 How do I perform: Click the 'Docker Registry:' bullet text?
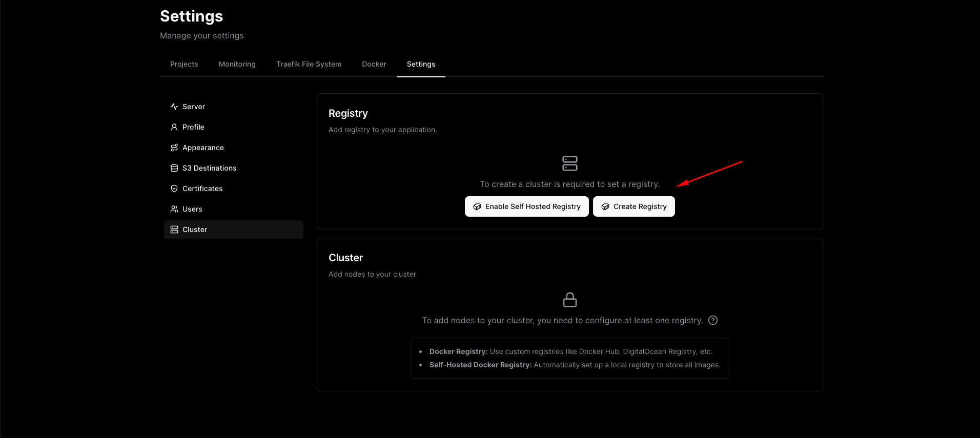tap(459, 351)
